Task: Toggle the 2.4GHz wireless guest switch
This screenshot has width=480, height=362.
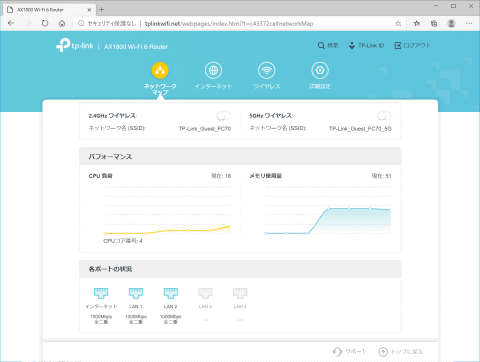Action: 223,116
